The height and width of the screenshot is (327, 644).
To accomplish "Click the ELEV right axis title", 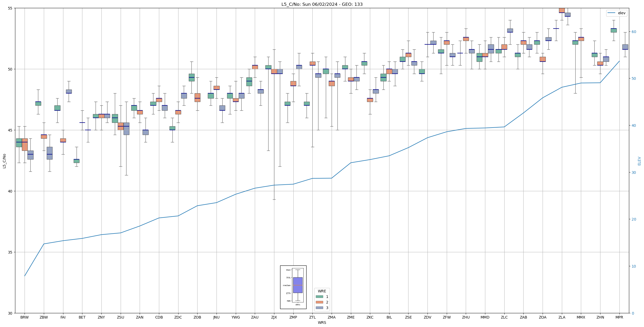I will (639, 161).
